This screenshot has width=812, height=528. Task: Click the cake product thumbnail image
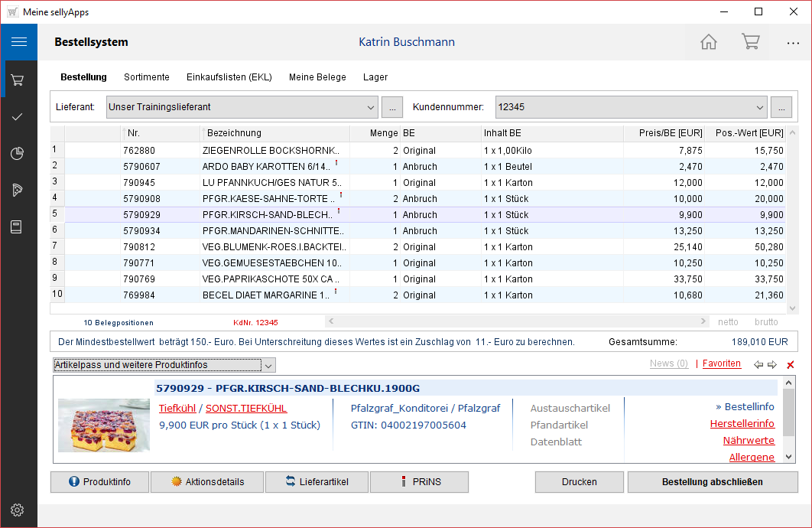point(104,425)
